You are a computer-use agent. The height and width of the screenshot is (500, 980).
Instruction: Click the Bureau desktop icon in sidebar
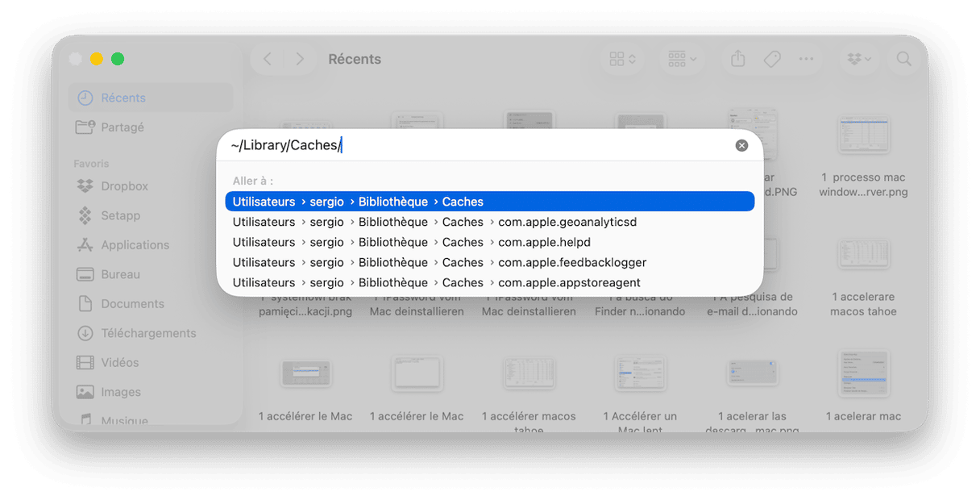(85, 274)
